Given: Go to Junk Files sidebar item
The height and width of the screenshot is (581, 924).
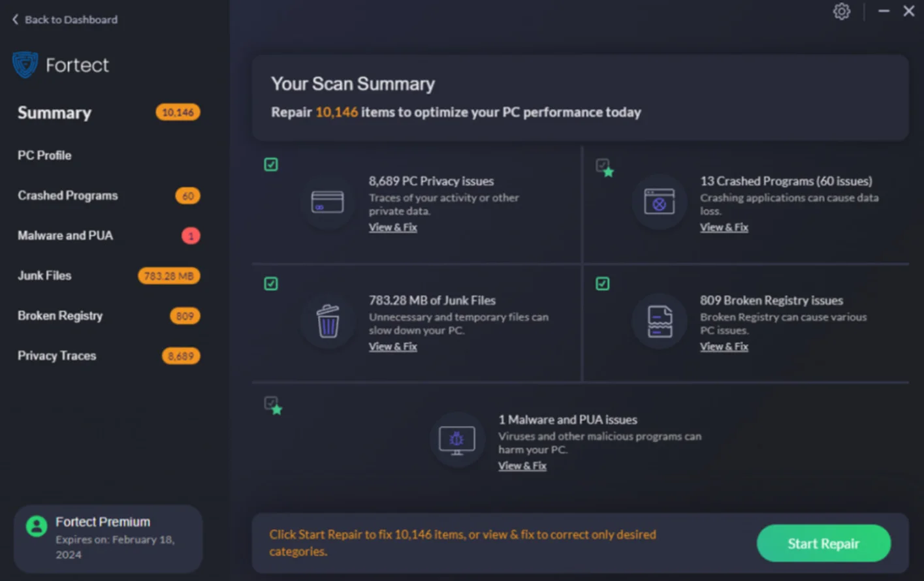Looking at the screenshot, I should click(x=44, y=275).
